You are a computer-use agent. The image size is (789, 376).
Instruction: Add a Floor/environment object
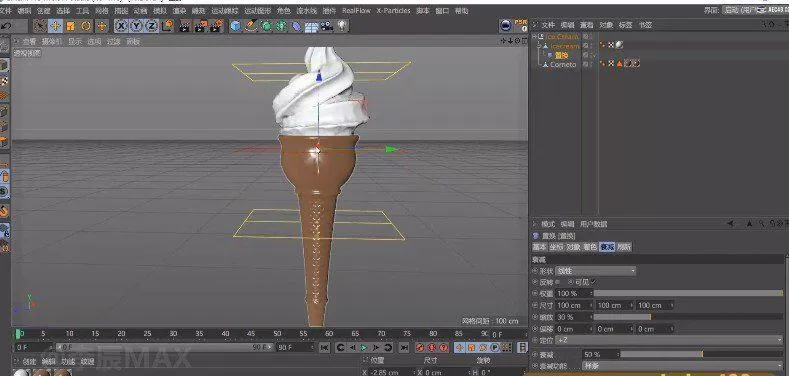point(312,27)
